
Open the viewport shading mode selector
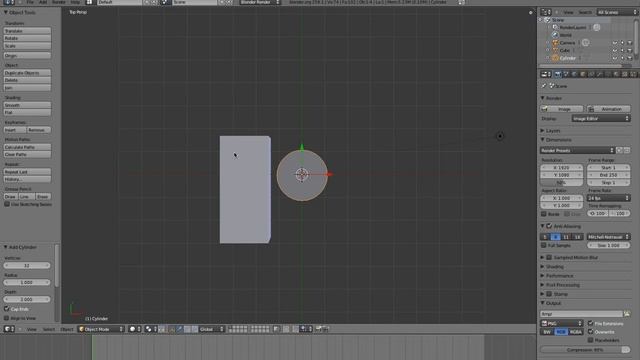135,329
